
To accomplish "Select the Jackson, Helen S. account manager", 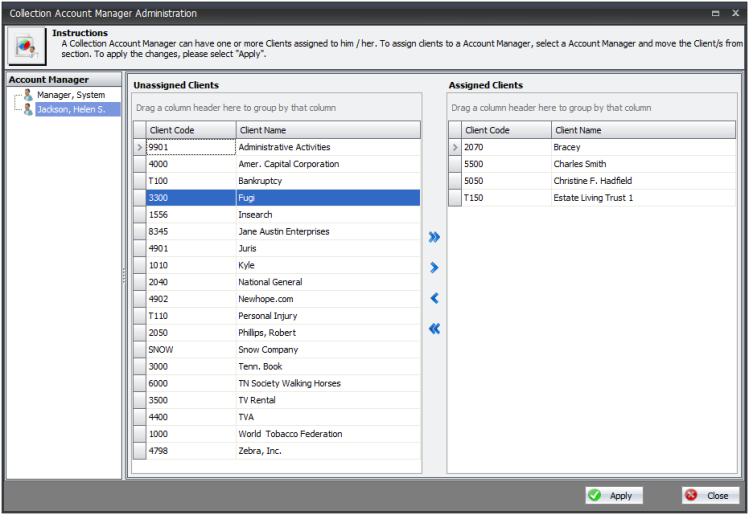I will click(x=71, y=109).
